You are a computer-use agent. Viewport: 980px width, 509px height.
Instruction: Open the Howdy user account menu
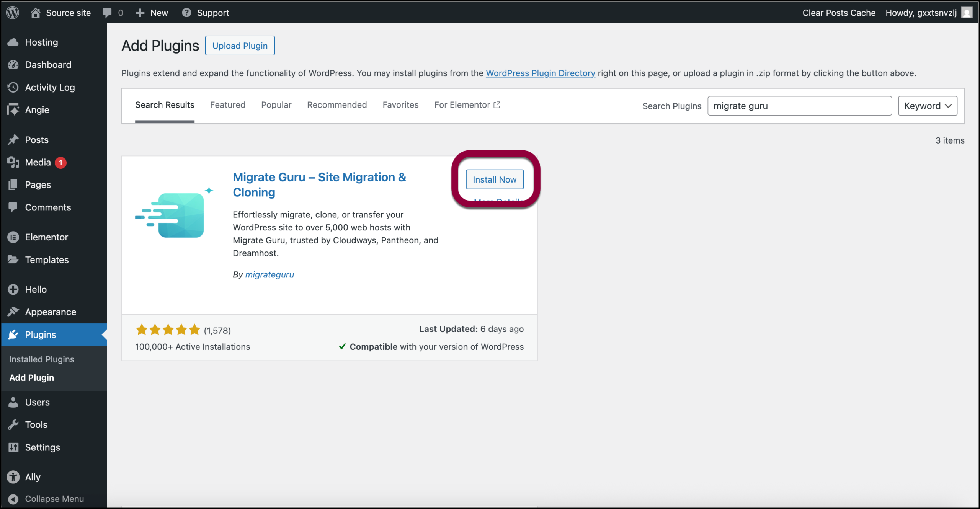921,13
